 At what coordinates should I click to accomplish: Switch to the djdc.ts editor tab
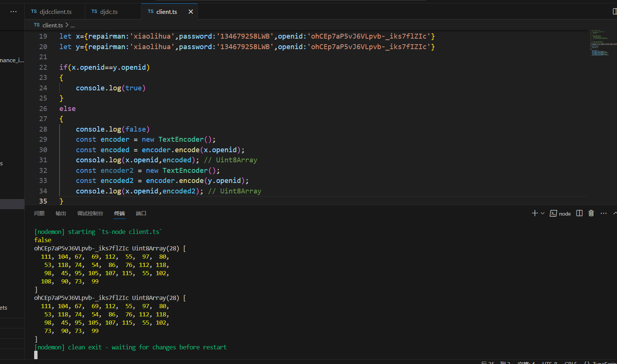point(108,12)
